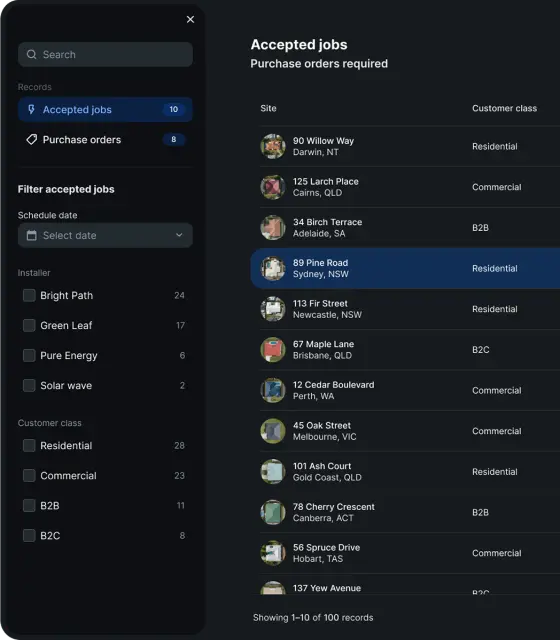Open 101 Ash Court site thumbnail
Viewport: 560px width, 640px height.
pyautogui.click(x=273, y=471)
